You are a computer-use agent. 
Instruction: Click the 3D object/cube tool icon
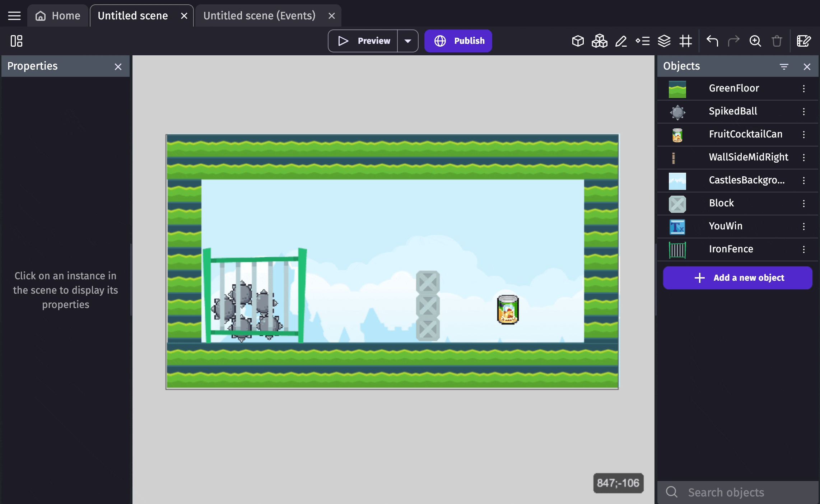(x=578, y=41)
